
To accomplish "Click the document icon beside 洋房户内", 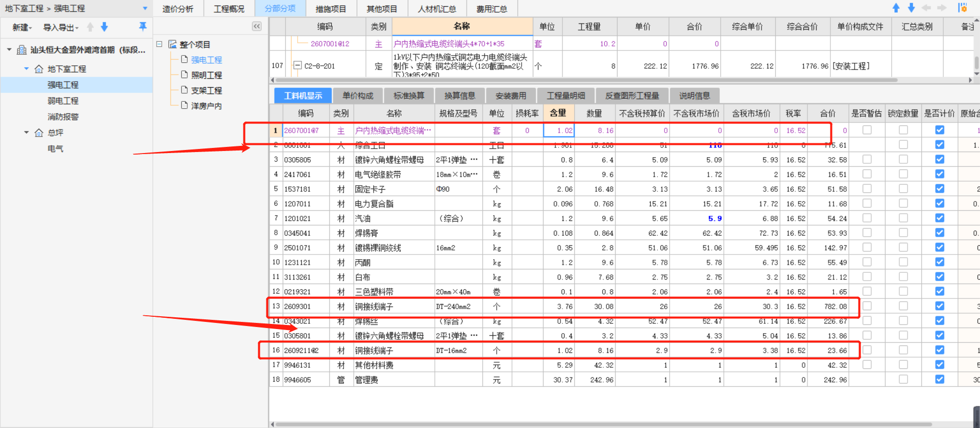I will click(185, 106).
